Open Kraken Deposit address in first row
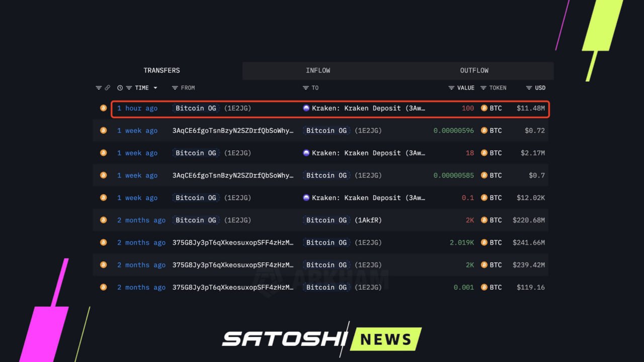Image resolution: width=644 pixels, height=362 pixels. click(x=368, y=108)
